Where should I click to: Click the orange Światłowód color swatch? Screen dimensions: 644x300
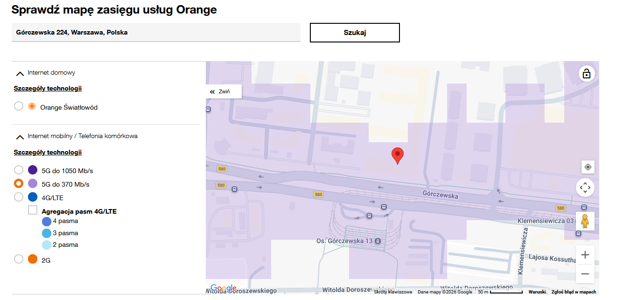tap(32, 106)
